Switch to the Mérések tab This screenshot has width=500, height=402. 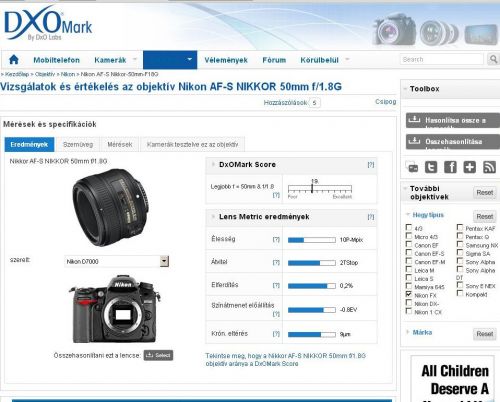120,144
